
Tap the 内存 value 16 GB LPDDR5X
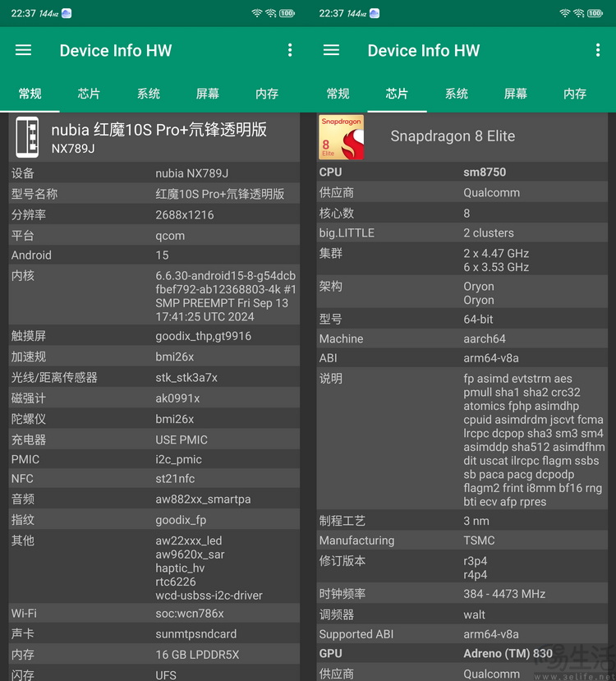coord(197,655)
